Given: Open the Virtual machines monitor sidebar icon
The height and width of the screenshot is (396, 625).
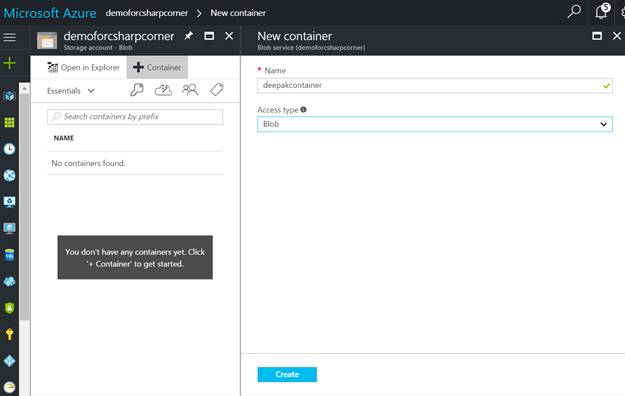Looking at the screenshot, I should point(9,202).
